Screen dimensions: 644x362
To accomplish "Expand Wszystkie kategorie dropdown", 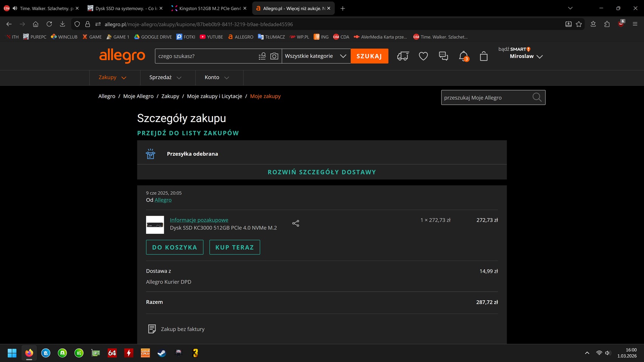I will (x=316, y=56).
